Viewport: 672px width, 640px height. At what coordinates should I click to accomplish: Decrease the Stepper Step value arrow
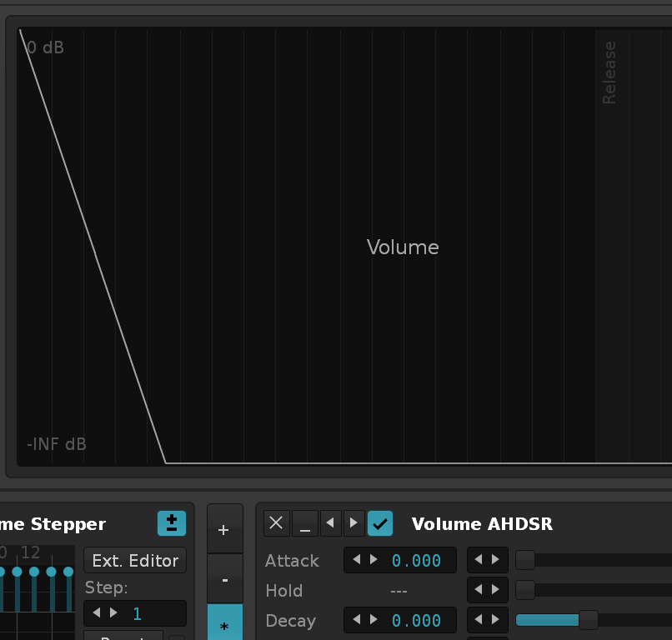[97, 612]
